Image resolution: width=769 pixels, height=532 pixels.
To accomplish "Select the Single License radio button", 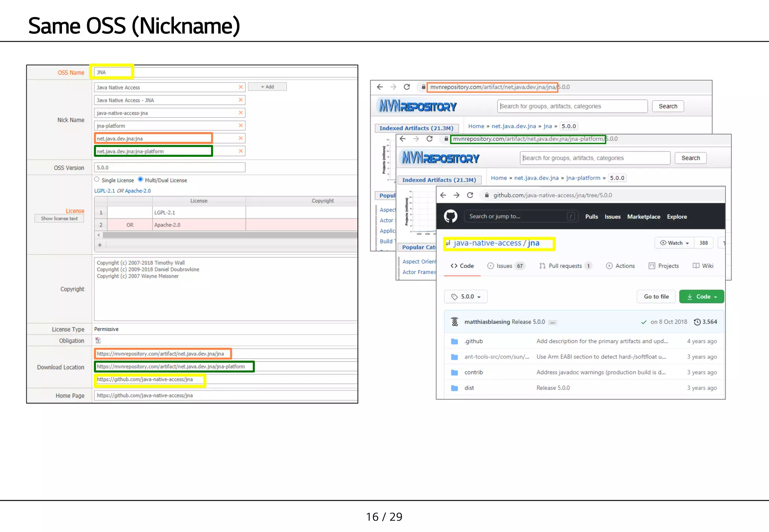I will (97, 179).
